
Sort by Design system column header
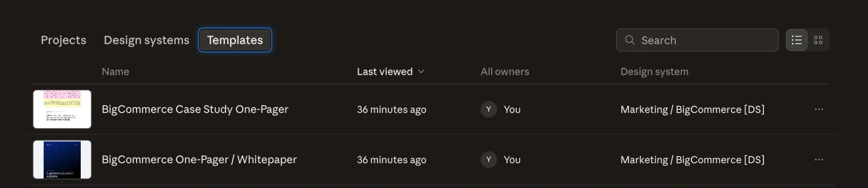[654, 72]
